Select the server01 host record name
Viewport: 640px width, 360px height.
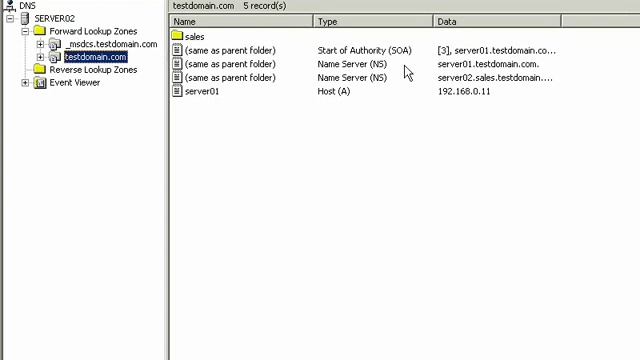202,91
